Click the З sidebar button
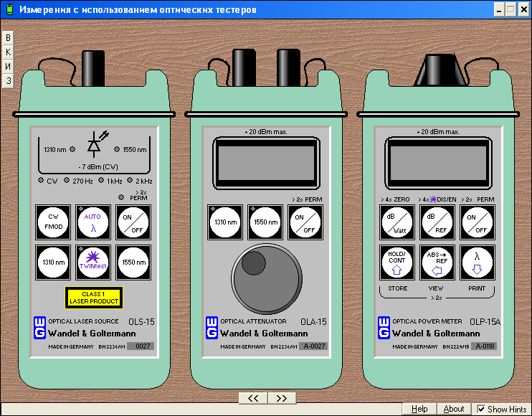This screenshot has width=532, height=416. 8,81
